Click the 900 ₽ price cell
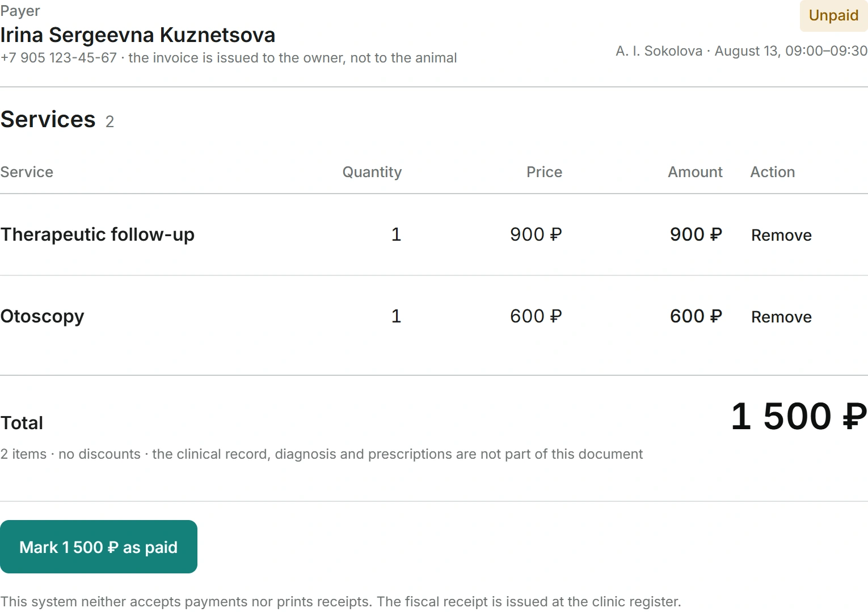This screenshot has width=868, height=612. (x=536, y=234)
